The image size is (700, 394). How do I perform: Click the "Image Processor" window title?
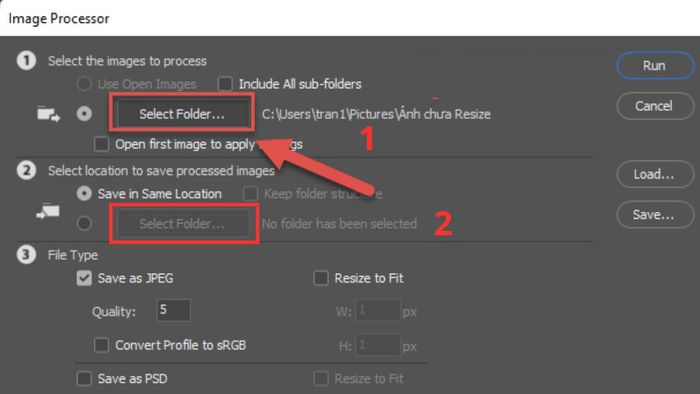coord(59,19)
